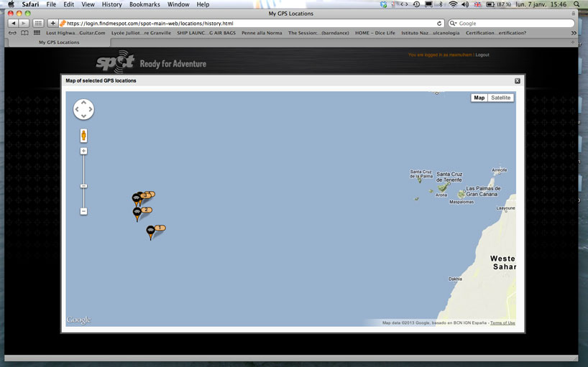Viewport: 588px width, 367px height.
Task: Click the Google search field
Action: pos(512,23)
